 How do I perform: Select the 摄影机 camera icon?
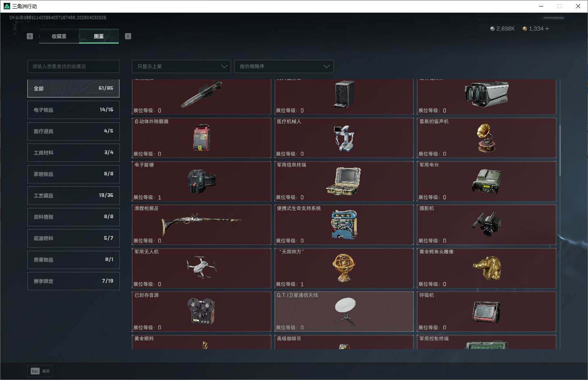tap(486, 224)
